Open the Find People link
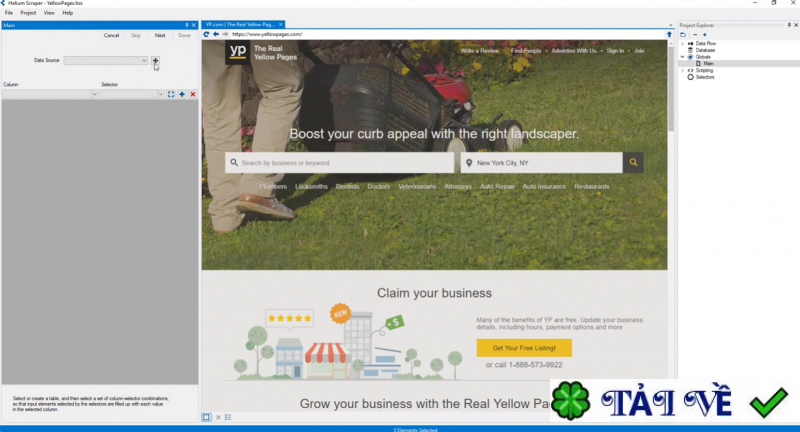 (x=526, y=51)
